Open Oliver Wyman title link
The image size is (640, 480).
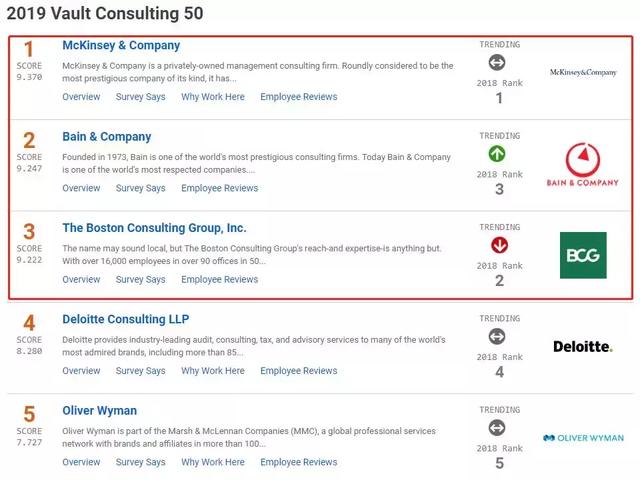(x=100, y=411)
